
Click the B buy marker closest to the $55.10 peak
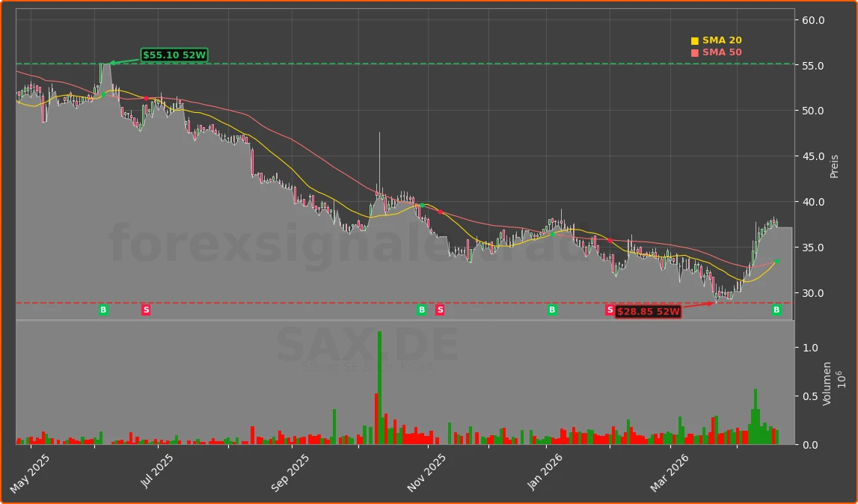tap(103, 310)
